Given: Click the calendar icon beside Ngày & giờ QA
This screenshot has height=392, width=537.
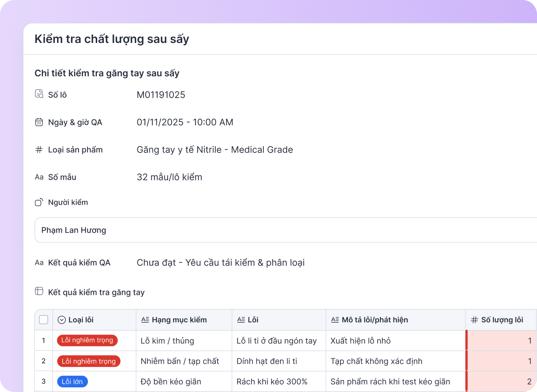Looking at the screenshot, I should [x=39, y=122].
